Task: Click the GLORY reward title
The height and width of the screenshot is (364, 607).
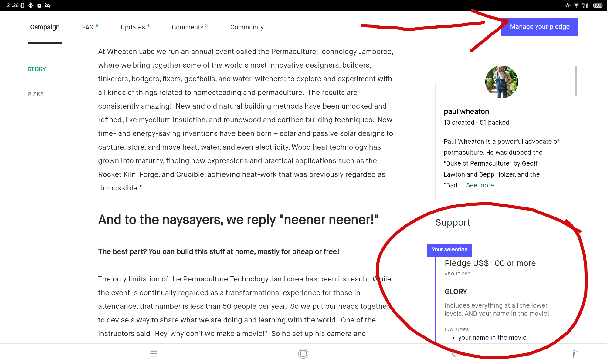Action: (456, 292)
